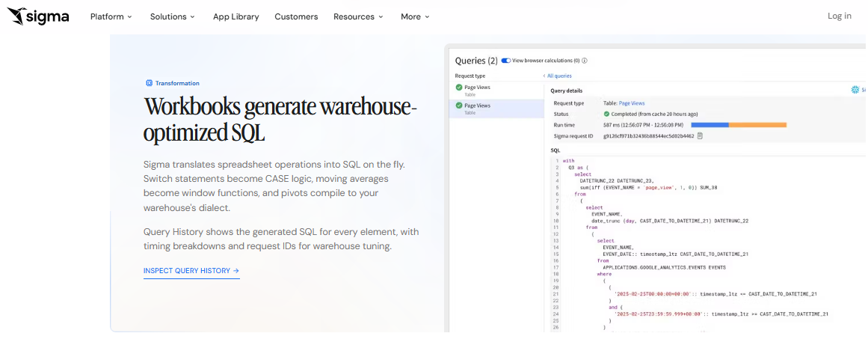Click the blue segment of the run time bar
Viewport: 868px width, 345px height.
[710, 125]
